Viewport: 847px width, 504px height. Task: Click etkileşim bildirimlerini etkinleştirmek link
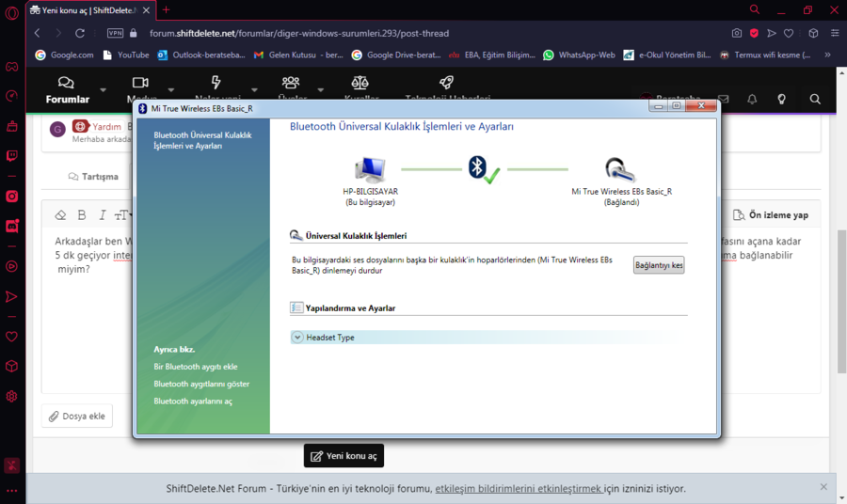[518, 488]
